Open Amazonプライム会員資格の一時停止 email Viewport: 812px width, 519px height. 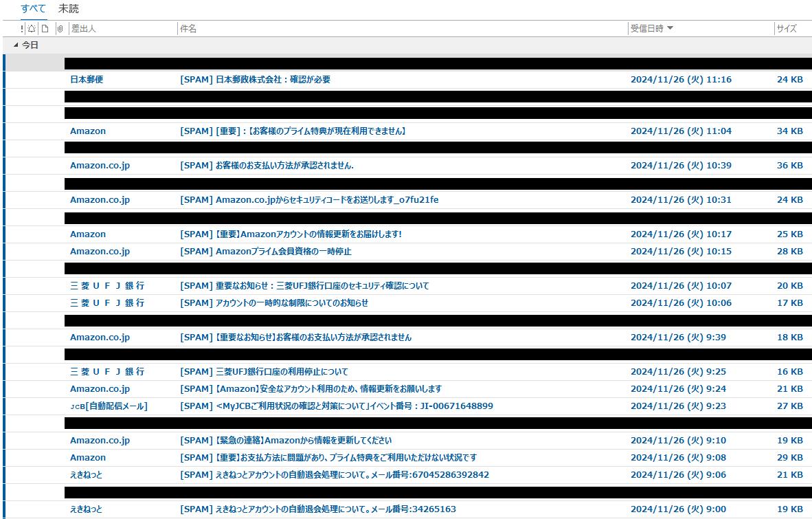point(266,251)
